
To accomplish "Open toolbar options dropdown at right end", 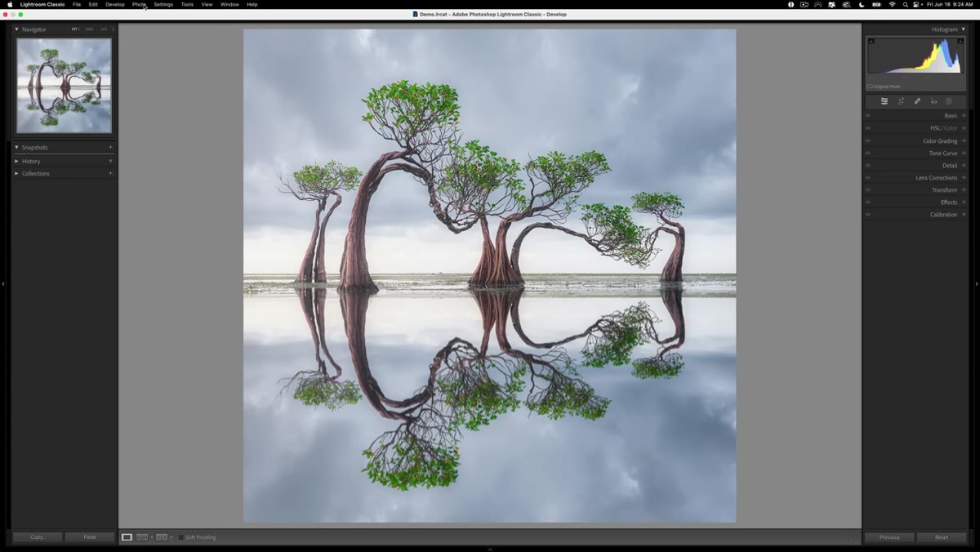I will (x=854, y=537).
